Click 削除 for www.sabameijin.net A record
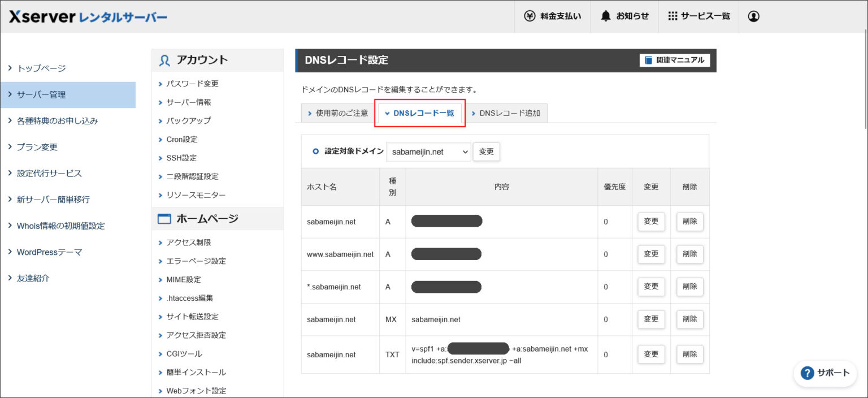This screenshot has width=868, height=398. 689,254
